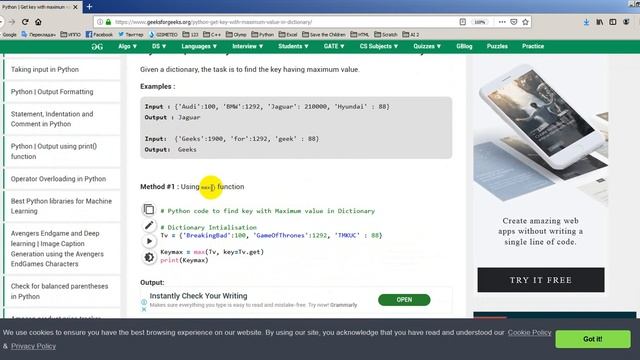
Task: Open the translator bookmark with document icon
Action: (39, 35)
